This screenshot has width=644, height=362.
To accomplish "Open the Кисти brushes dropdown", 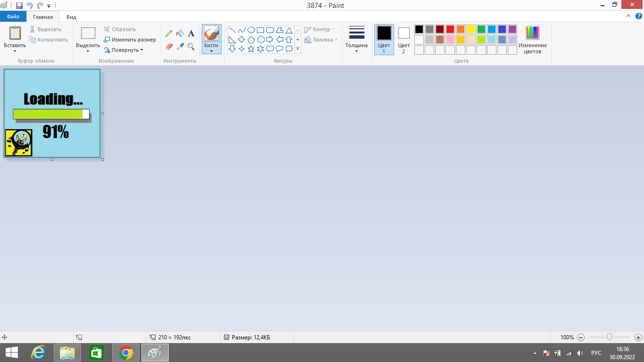I will 211,48.
